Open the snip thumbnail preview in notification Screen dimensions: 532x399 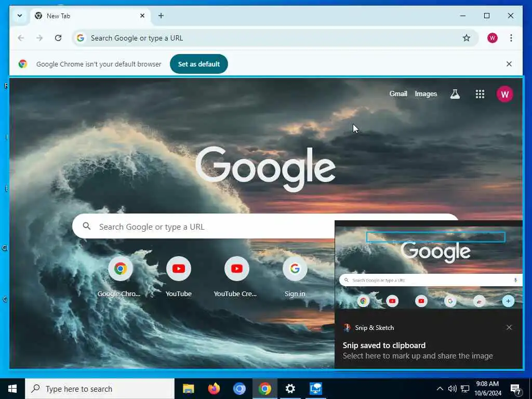(429, 267)
